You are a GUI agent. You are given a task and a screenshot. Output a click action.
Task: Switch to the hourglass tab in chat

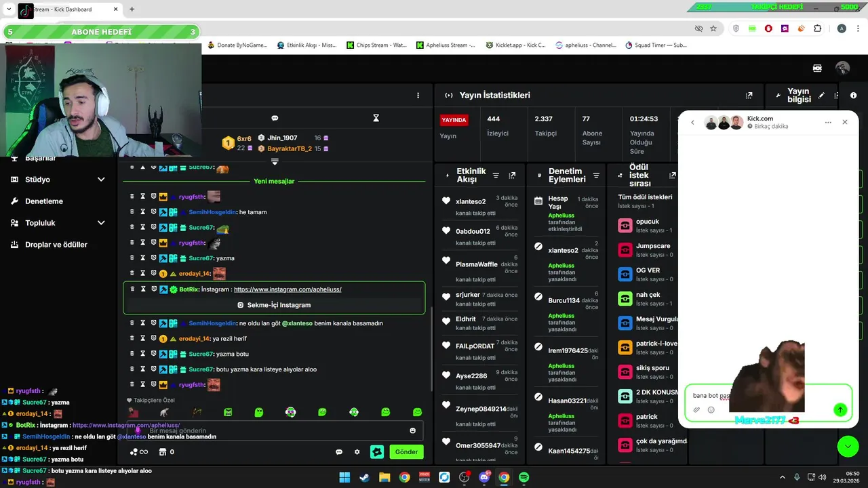tap(376, 118)
